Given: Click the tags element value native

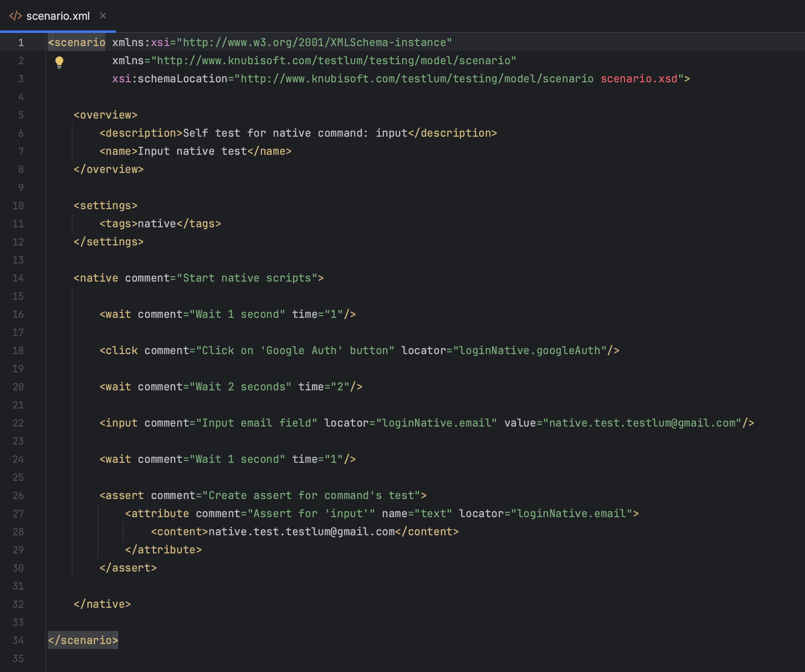Looking at the screenshot, I should click(157, 224).
